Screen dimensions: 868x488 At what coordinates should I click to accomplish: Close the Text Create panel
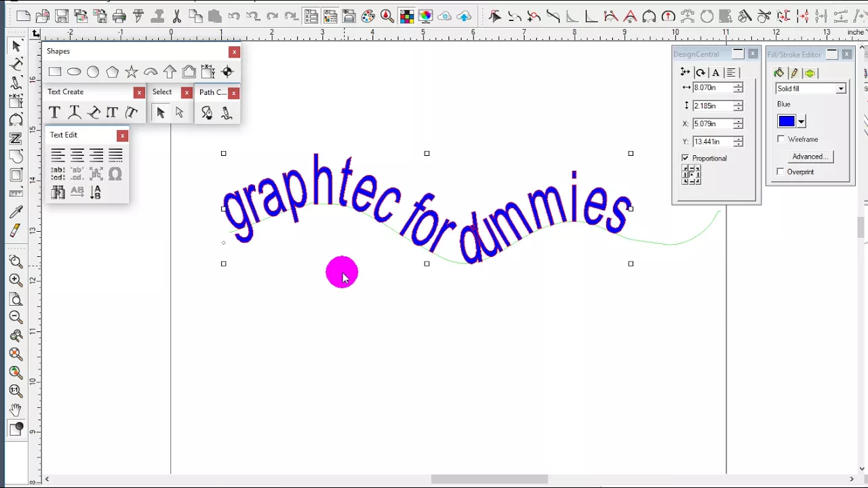139,93
